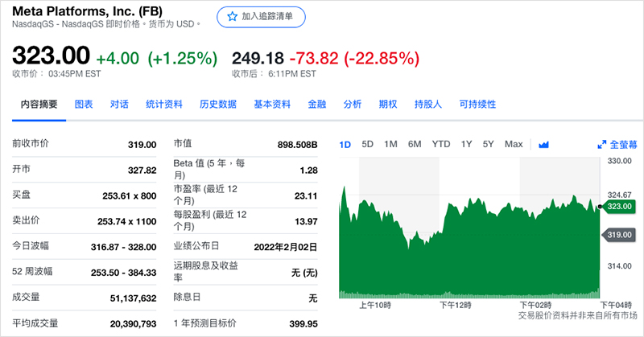Switch chart range to 1M
The height and width of the screenshot is (337, 644).
coord(390,145)
